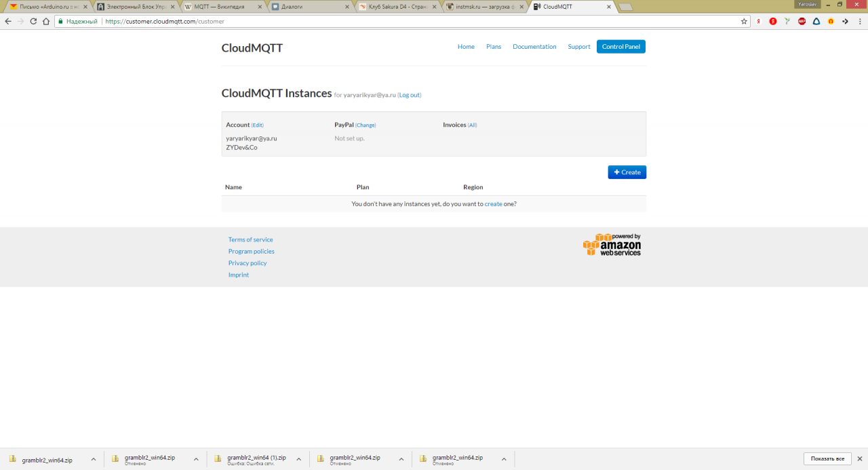Read the Privacy policy
868x470 pixels.
(248, 263)
